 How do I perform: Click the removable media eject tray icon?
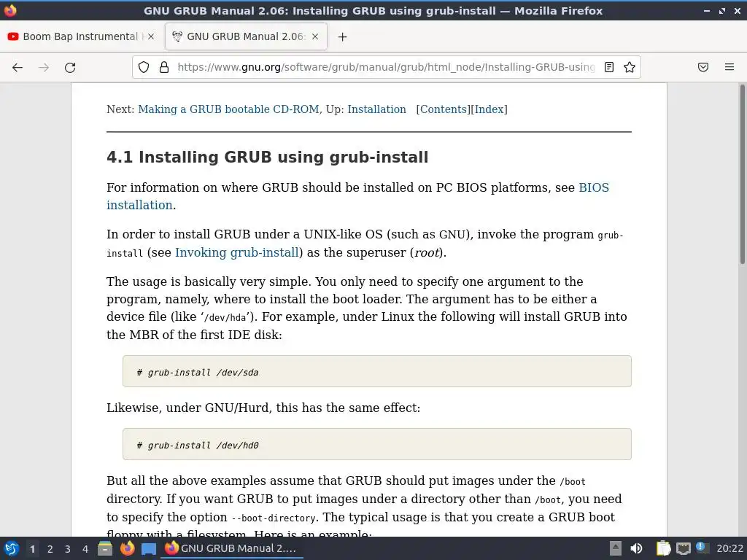pyautogui.click(x=616, y=548)
